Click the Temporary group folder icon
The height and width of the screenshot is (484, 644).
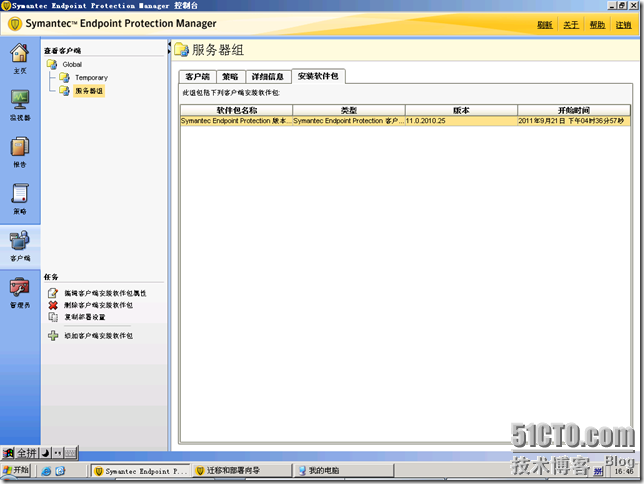point(64,77)
